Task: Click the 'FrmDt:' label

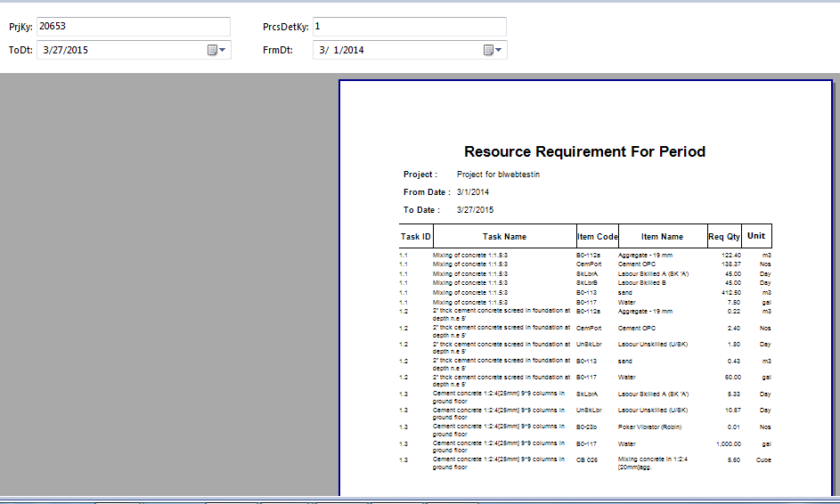Action: click(x=278, y=50)
